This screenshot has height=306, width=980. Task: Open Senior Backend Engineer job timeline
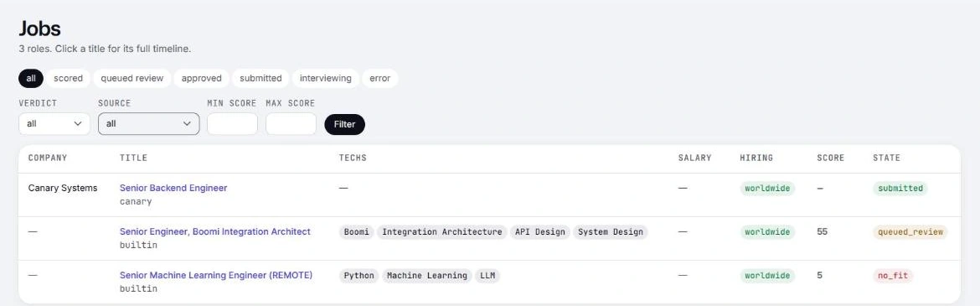click(x=173, y=188)
